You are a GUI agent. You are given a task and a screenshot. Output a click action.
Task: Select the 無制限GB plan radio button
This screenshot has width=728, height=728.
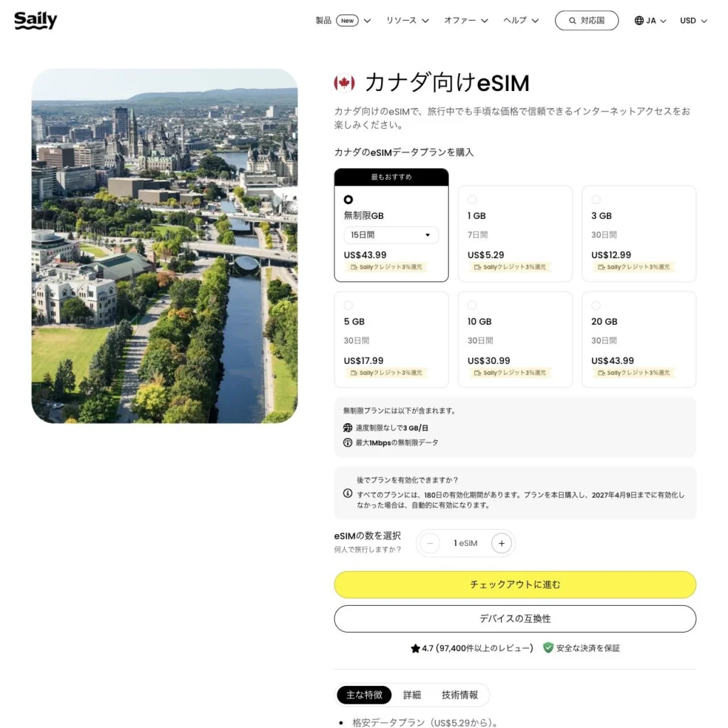coord(348,200)
